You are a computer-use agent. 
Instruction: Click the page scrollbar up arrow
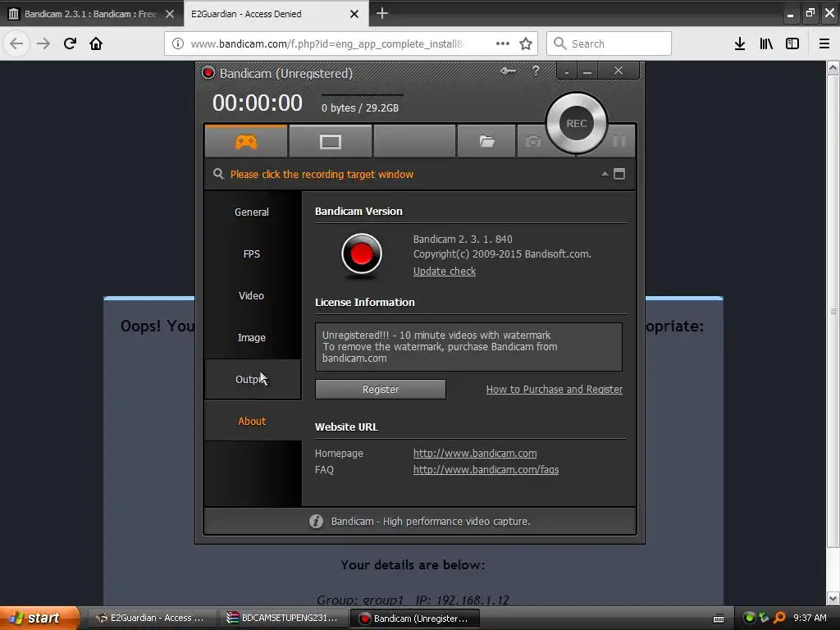tap(833, 67)
